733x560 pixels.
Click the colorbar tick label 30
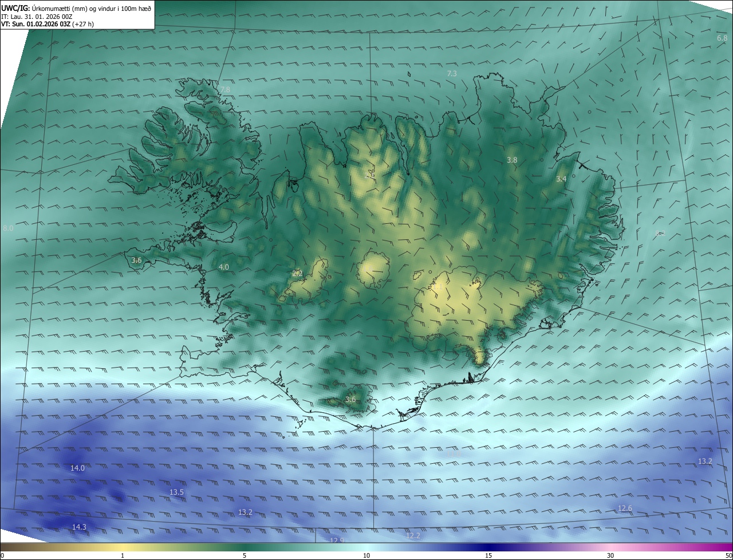pos(610,555)
